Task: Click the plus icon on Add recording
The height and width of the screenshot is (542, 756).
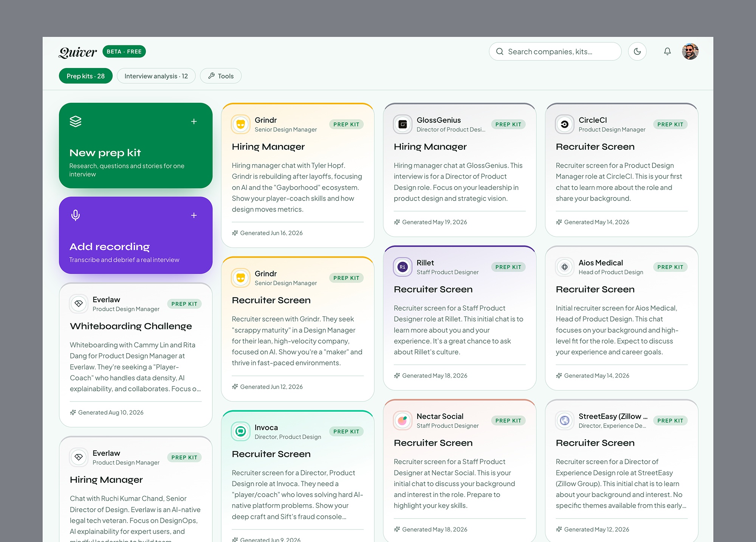Action: 194,215
